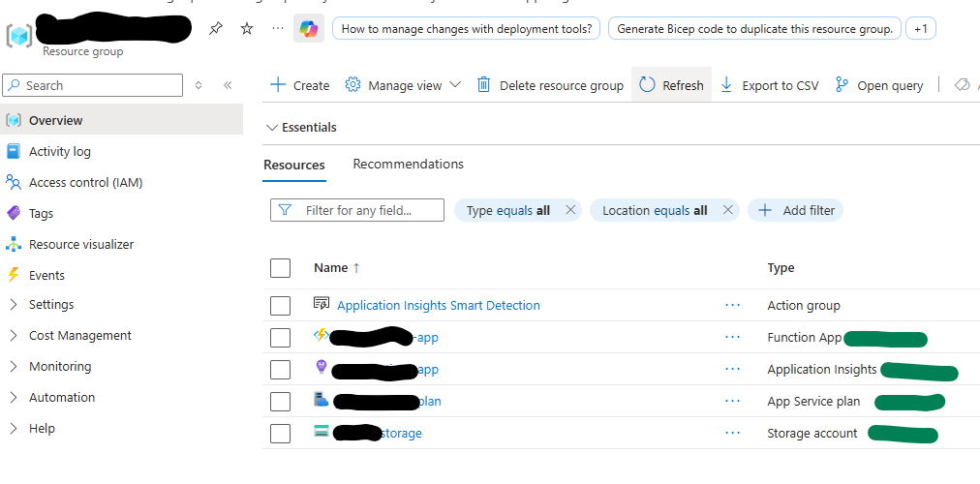
Task: Click the Manage view gear icon
Action: (x=353, y=85)
